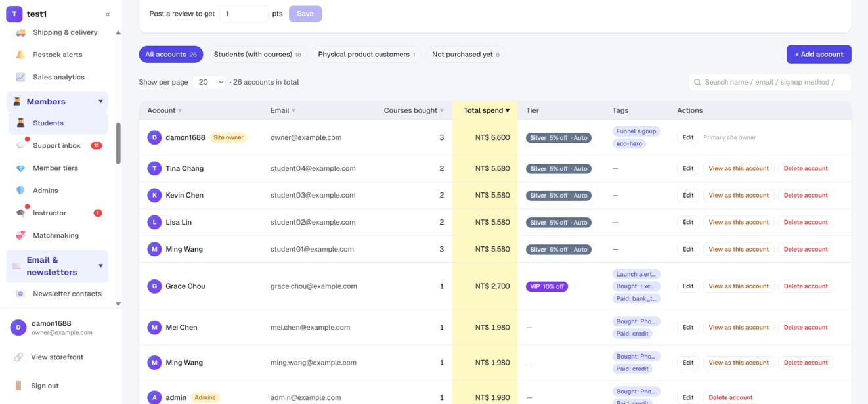Click the graduate icon next to Students
This screenshot has height=404, width=868.
point(20,123)
